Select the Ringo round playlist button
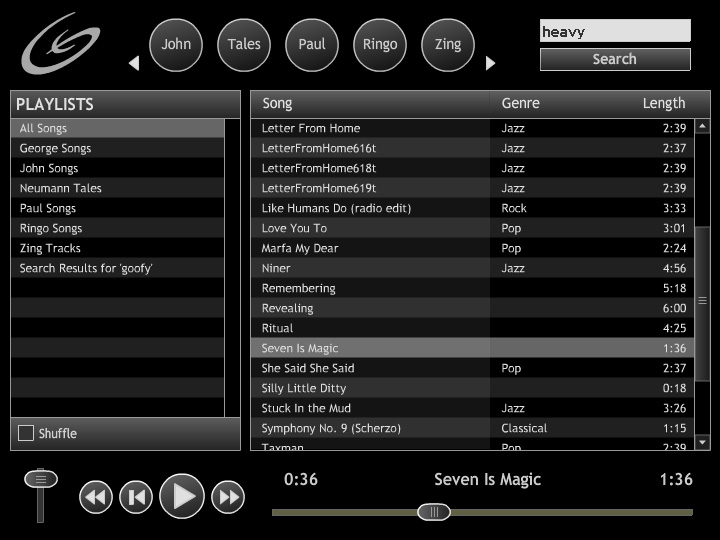Image resolution: width=720 pixels, height=540 pixels. (x=380, y=45)
